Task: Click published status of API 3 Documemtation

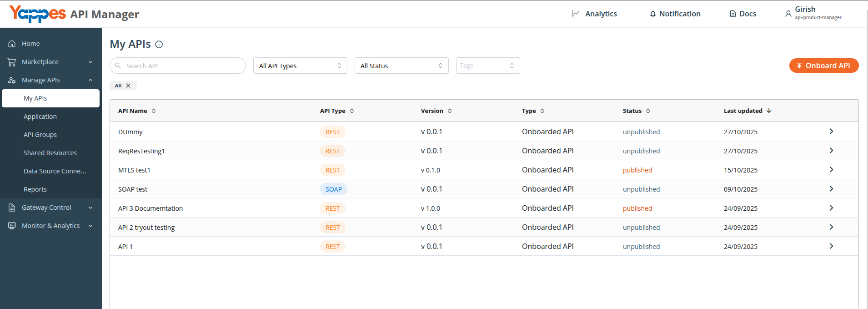Action: (x=637, y=208)
